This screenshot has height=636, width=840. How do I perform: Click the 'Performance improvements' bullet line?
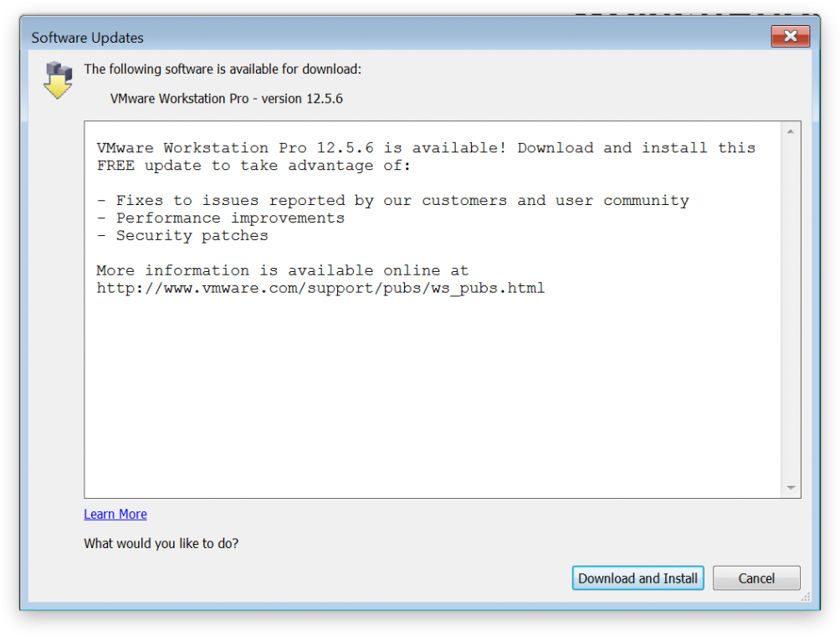pyautogui.click(x=221, y=218)
